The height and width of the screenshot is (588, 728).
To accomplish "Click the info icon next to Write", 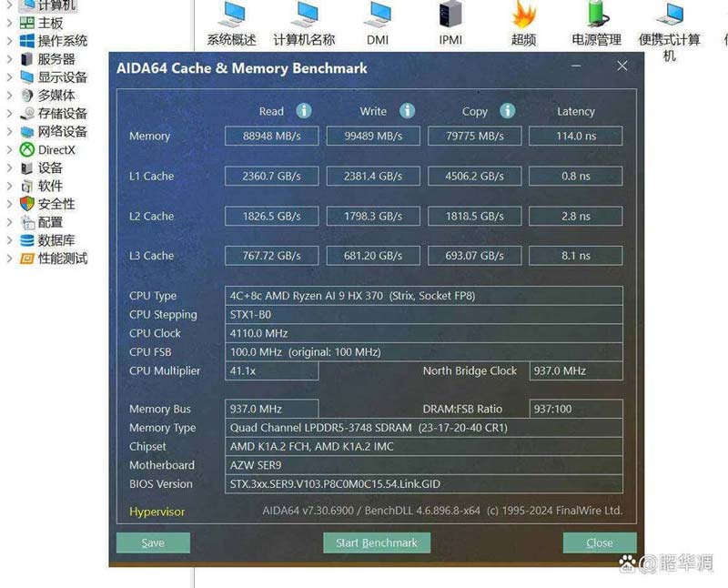I will pos(407,110).
